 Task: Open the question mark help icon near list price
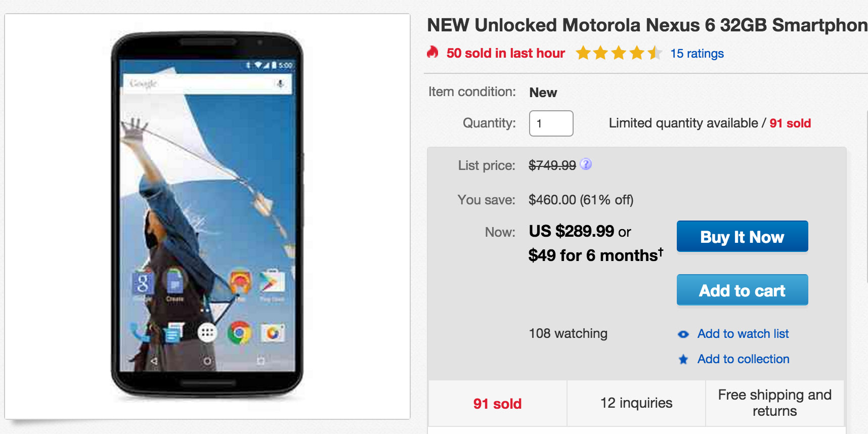585,164
